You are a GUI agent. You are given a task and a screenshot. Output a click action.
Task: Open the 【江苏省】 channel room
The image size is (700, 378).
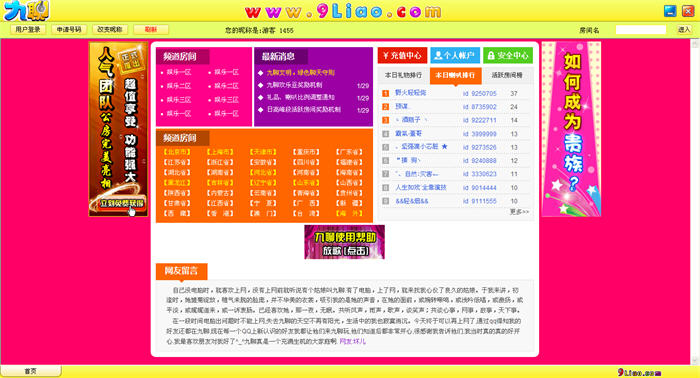pyautogui.click(x=177, y=162)
